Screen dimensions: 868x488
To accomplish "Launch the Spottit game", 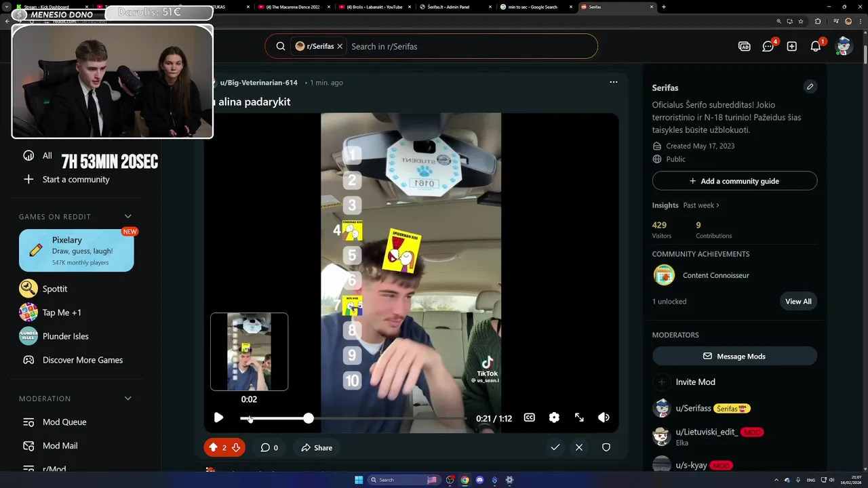I will tap(55, 289).
